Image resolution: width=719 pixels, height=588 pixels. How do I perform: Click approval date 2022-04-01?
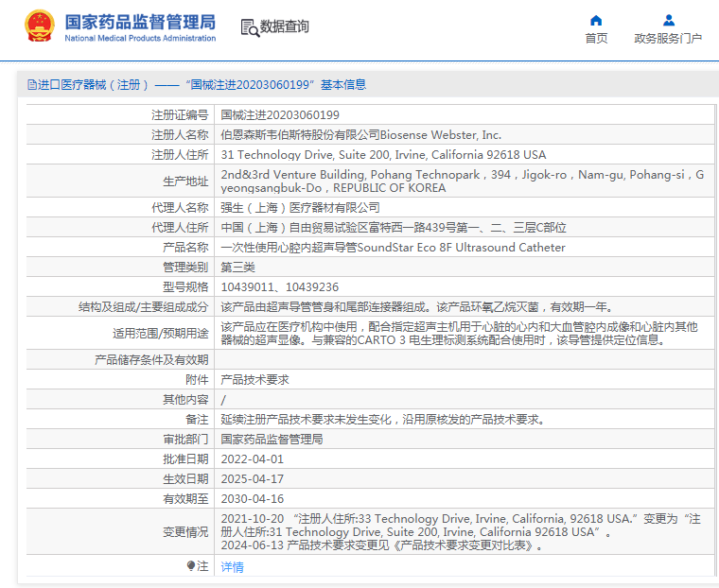[x=253, y=459]
